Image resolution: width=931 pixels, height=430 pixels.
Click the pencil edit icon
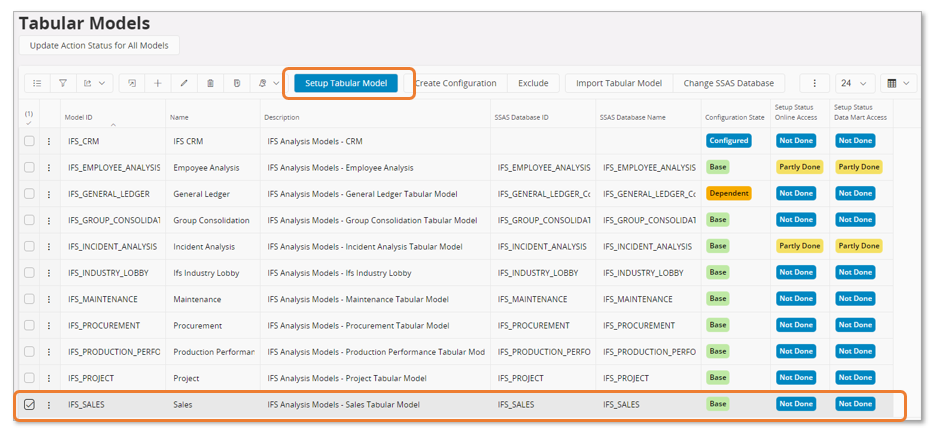point(184,84)
